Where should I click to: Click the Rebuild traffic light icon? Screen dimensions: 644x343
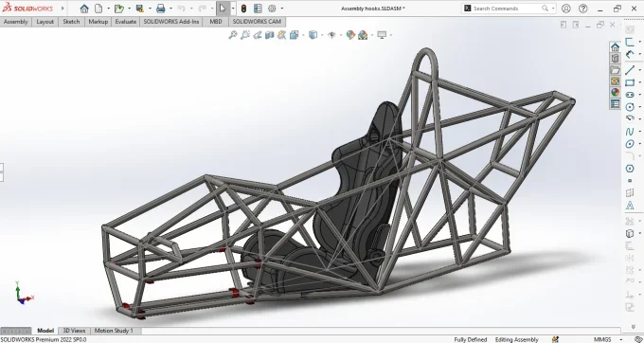pyautogui.click(x=243, y=9)
